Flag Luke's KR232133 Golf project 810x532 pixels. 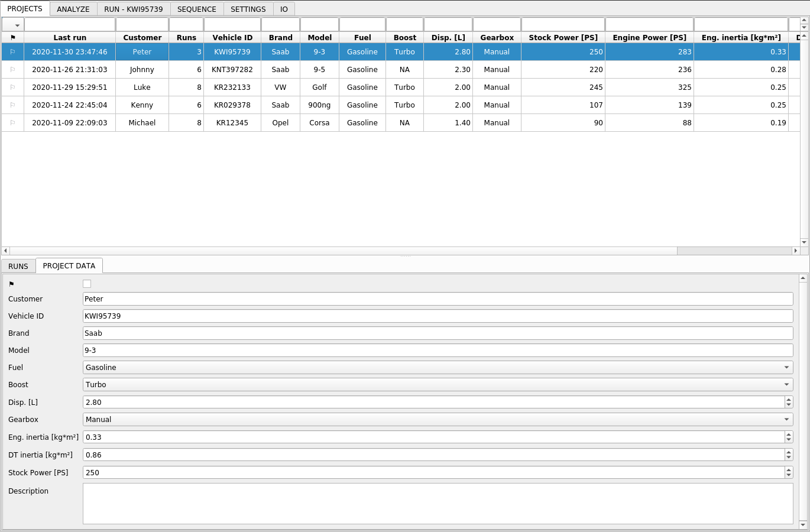pyautogui.click(x=12, y=87)
